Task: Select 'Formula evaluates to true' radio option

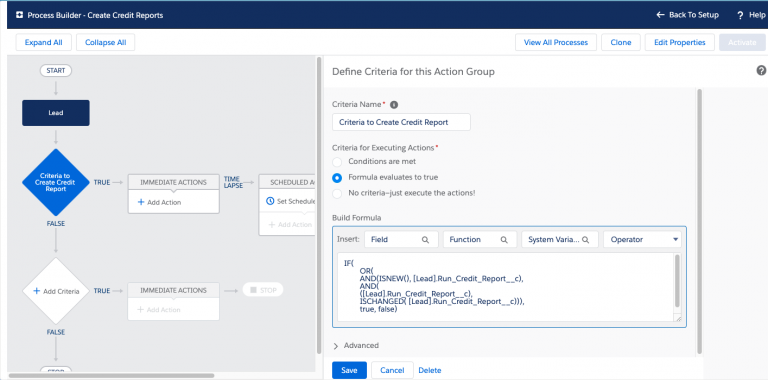Action: click(x=337, y=178)
